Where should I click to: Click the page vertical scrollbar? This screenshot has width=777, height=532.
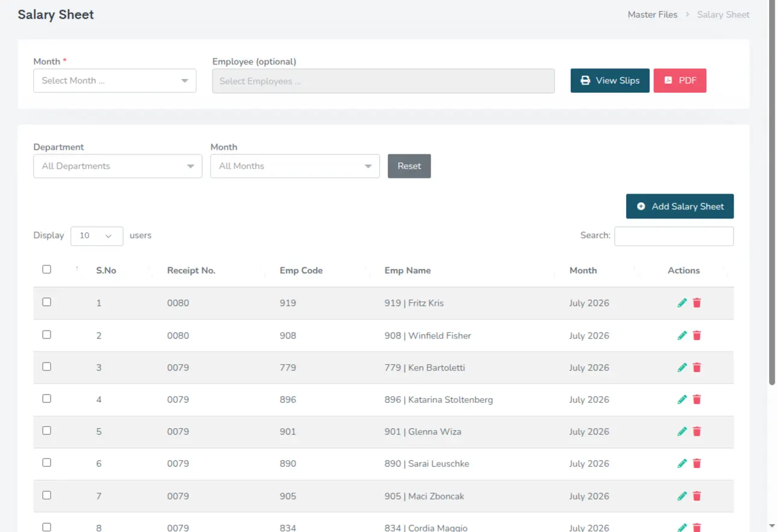point(772,193)
